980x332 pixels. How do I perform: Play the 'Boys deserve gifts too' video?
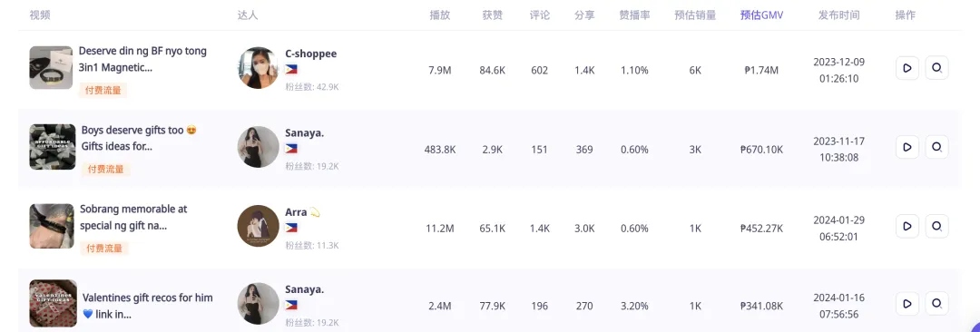pos(906,148)
